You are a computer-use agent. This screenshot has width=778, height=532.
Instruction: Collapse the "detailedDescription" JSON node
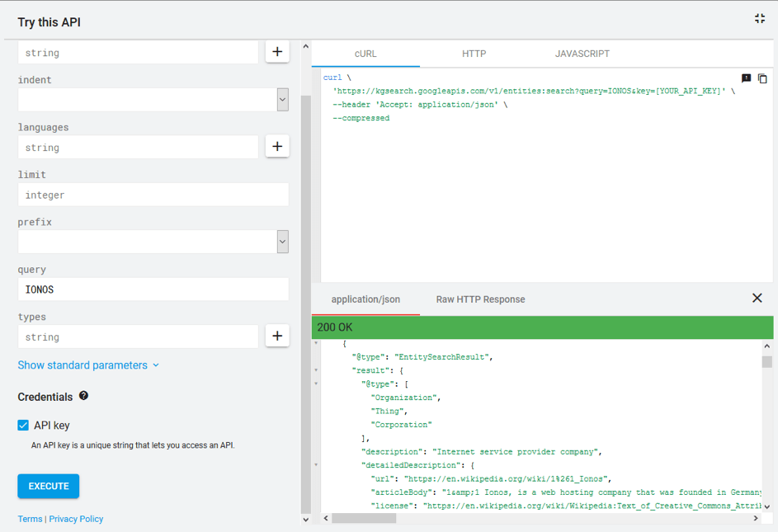316,465
